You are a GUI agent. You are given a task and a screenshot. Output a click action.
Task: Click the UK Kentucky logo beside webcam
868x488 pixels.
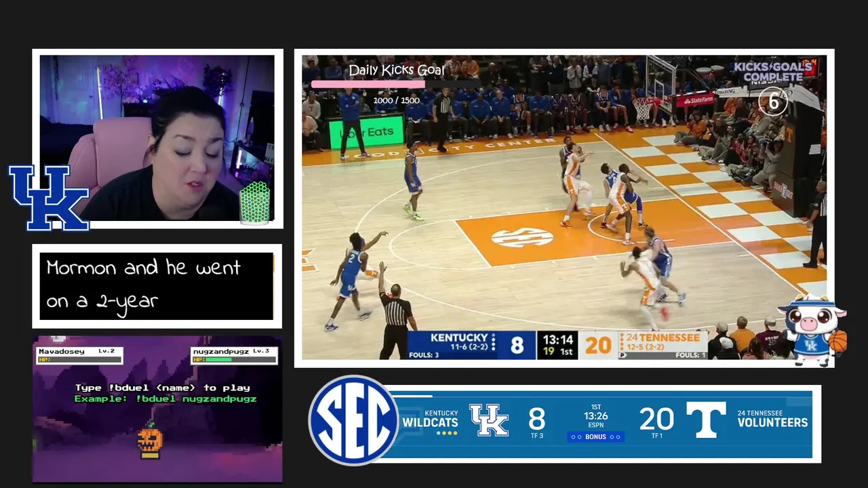49,197
